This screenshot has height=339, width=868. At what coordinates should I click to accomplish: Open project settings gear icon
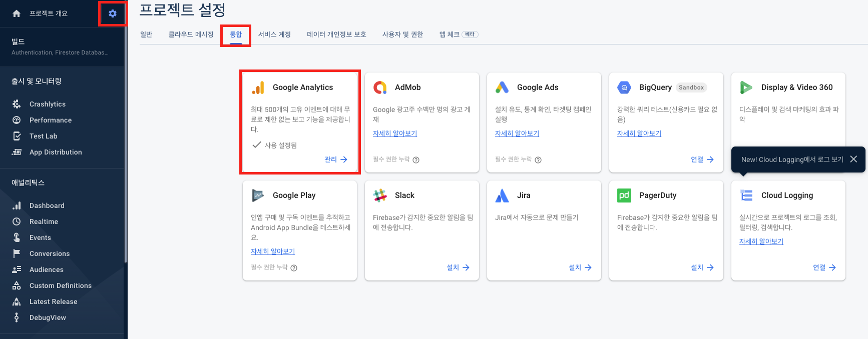pos(113,13)
